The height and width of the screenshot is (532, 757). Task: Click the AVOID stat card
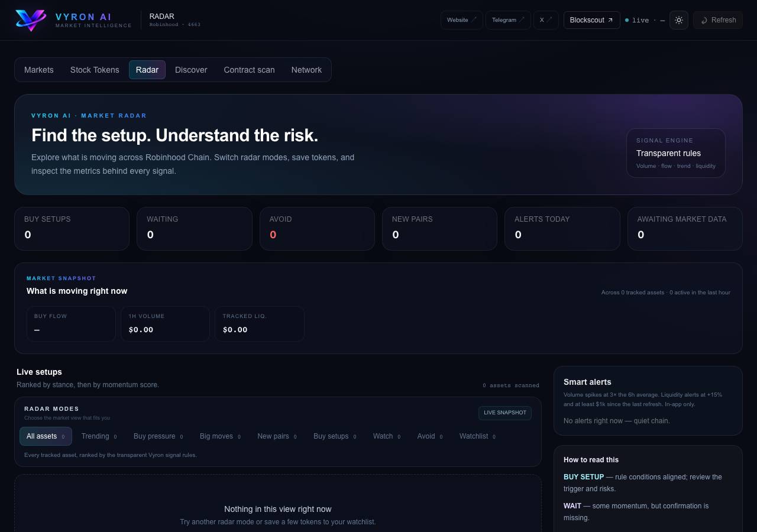317,229
